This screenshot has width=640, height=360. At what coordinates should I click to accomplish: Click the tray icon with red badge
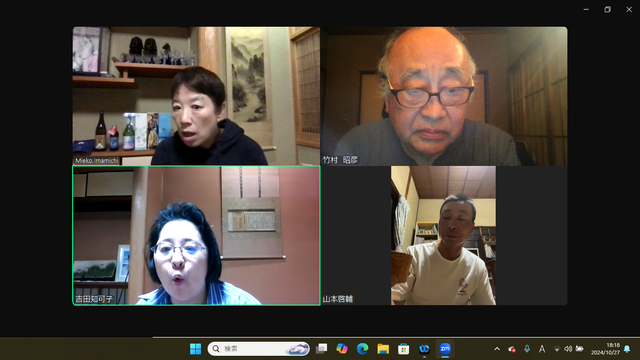tap(512, 349)
